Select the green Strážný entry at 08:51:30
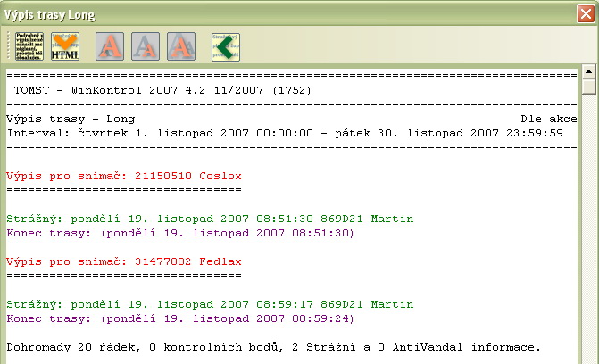Screen dimensions: 599x364 pos(179,219)
